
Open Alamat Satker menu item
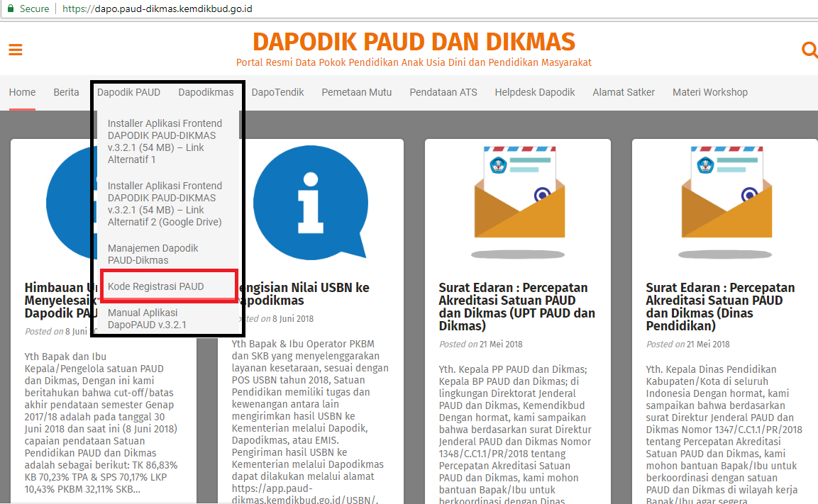coord(624,92)
